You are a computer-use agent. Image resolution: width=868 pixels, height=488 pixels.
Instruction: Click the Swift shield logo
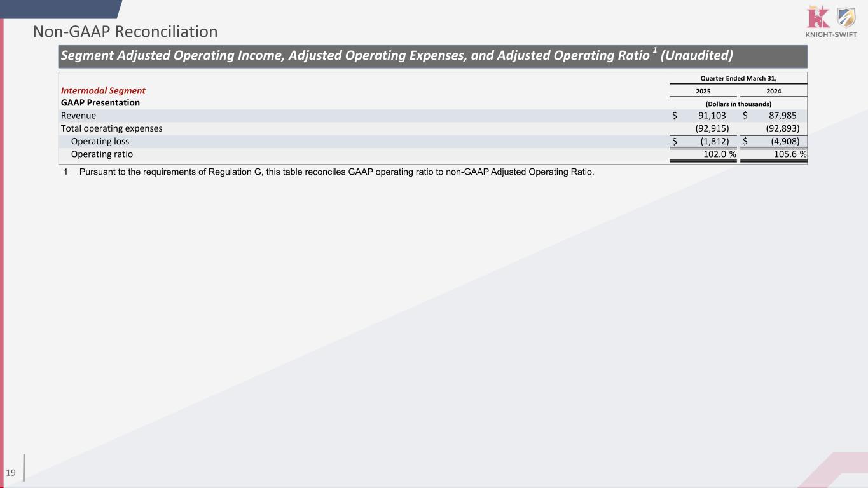click(846, 17)
